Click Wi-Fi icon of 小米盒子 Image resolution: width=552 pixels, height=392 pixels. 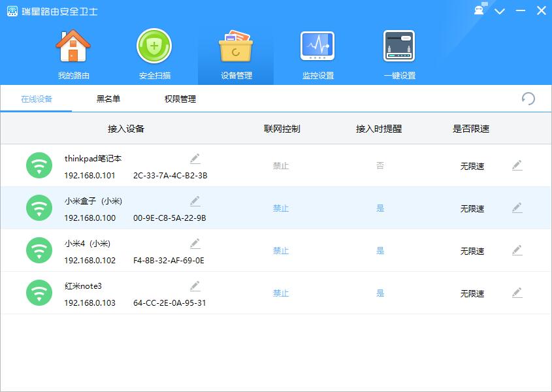[39, 208]
